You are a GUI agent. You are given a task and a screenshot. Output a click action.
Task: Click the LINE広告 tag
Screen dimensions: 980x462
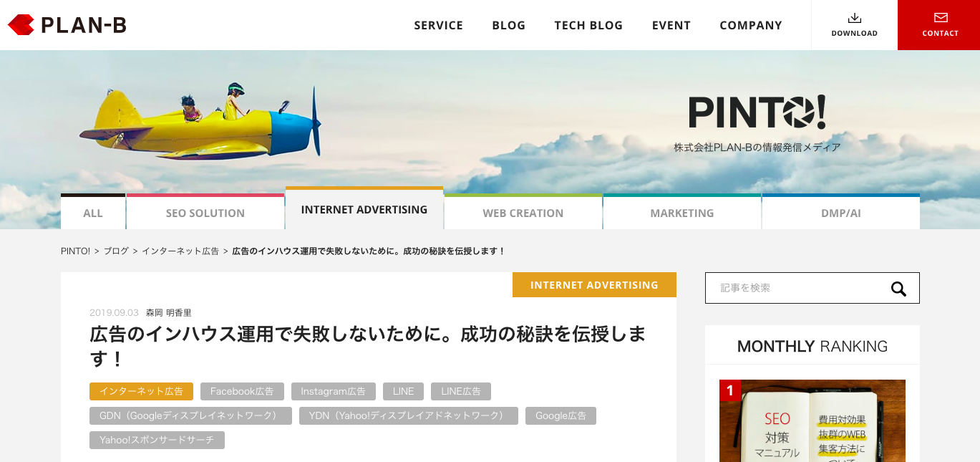coord(461,391)
